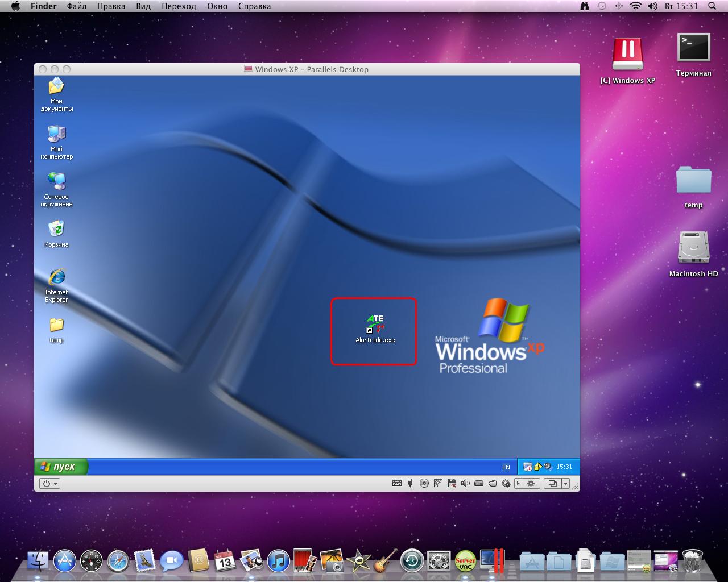The height and width of the screenshot is (582, 728).
Task: Click the 15:31 clock in the Windows tray
Action: coord(564,467)
